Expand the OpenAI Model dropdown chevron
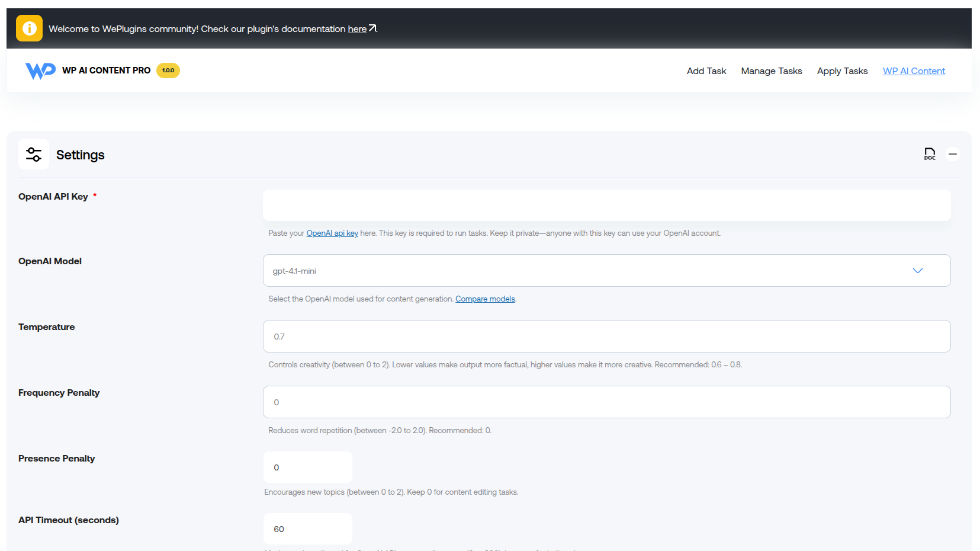The image size is (980, 551). tap(917, 271)
